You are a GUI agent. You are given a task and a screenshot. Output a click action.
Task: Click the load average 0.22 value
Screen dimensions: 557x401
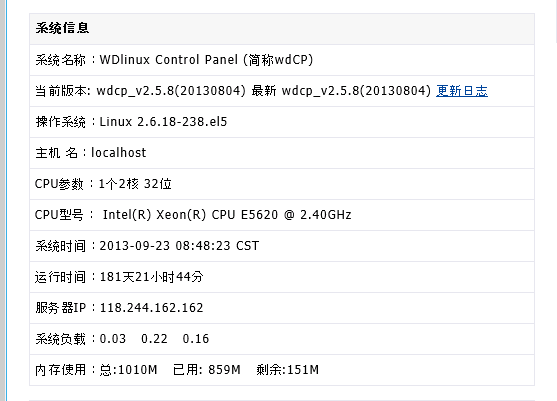tap(154, 339)
